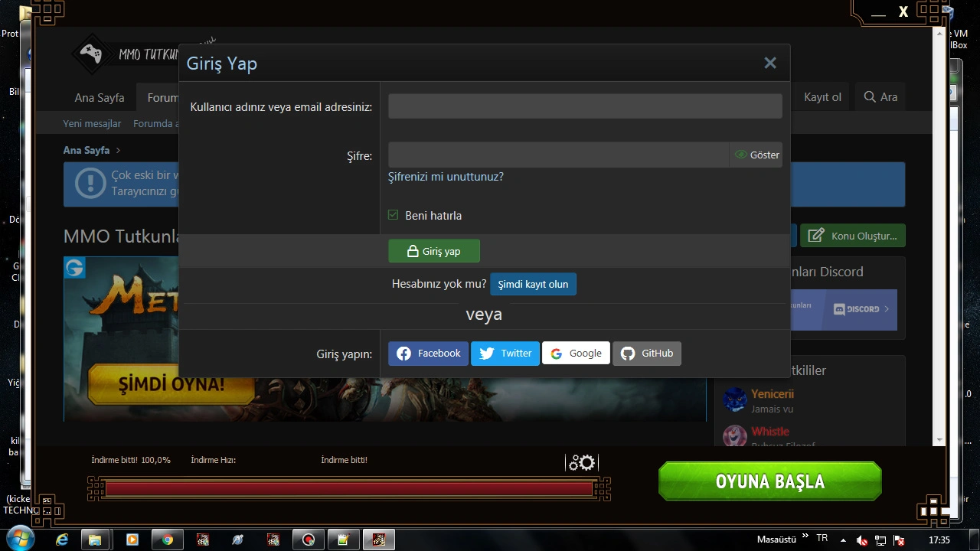Open the 'Şifrenizi mi unuttunuz?' link
Image resolution: width=980 pixels, height=551 pixels.
[x=446, y=177]
